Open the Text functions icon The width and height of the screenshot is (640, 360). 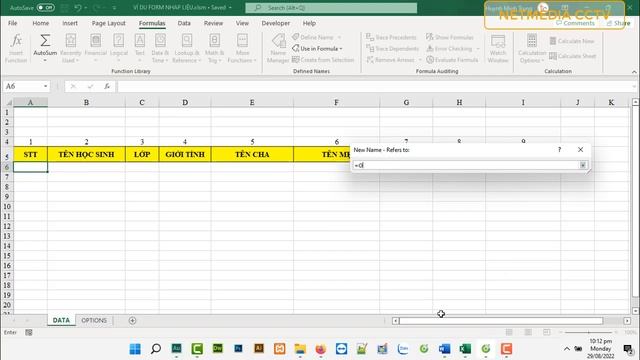pos(140,40)
